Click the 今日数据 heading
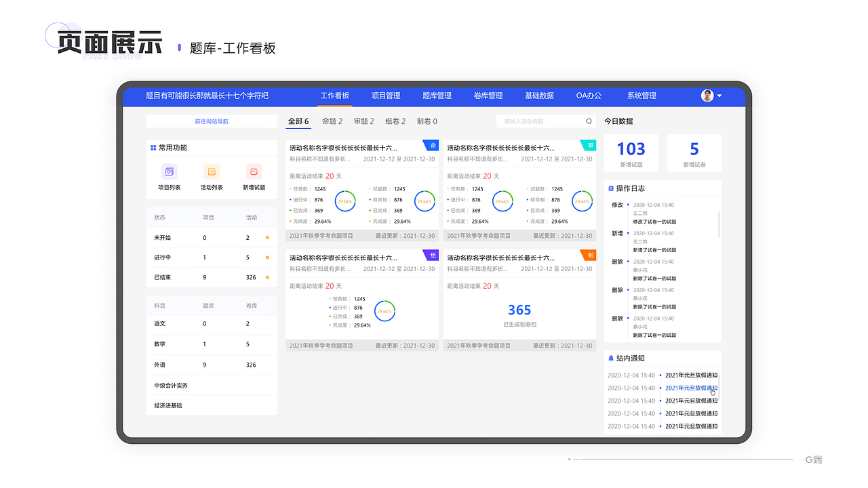The height and width of the screenshot is (488, 868). tap(618, 121)
